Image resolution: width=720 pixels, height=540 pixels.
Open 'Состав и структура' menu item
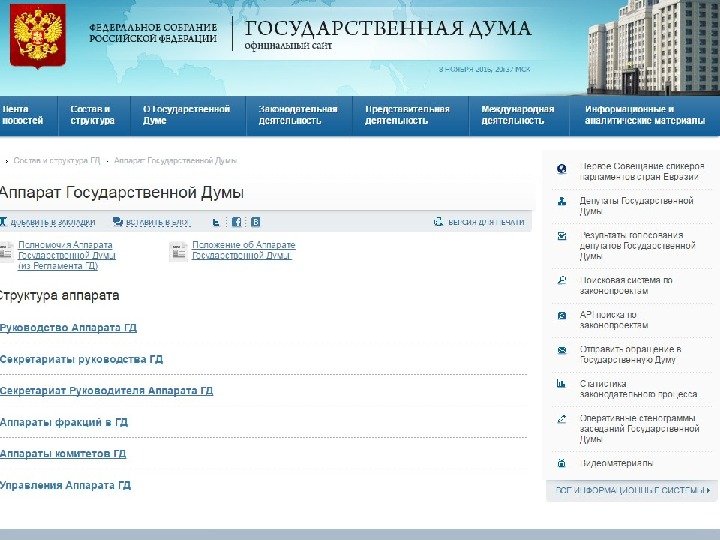[92, 115]
